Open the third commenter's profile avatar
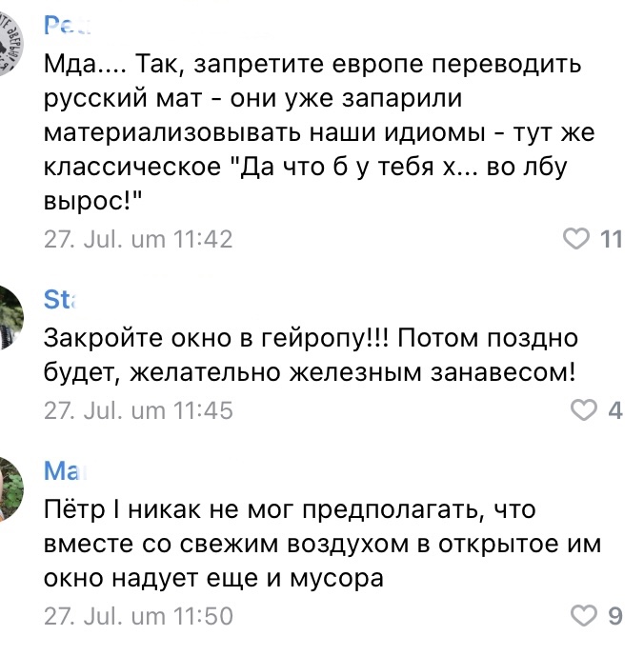 coord(9,488)
